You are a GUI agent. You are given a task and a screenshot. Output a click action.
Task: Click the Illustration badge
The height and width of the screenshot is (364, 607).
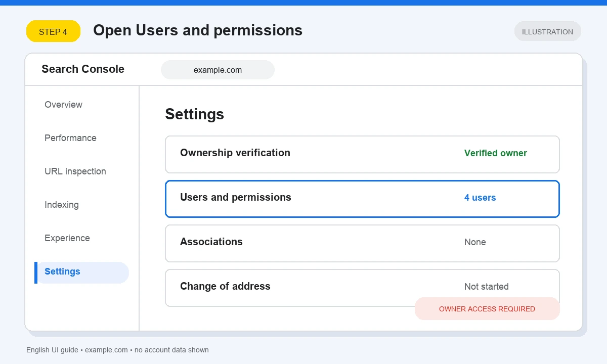point(548,31)
